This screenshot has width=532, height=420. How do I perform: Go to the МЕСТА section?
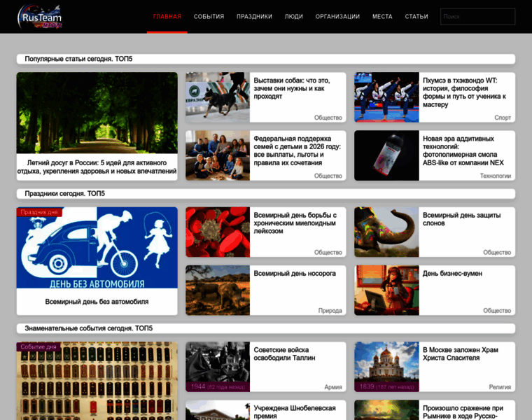tap(382, 17)
